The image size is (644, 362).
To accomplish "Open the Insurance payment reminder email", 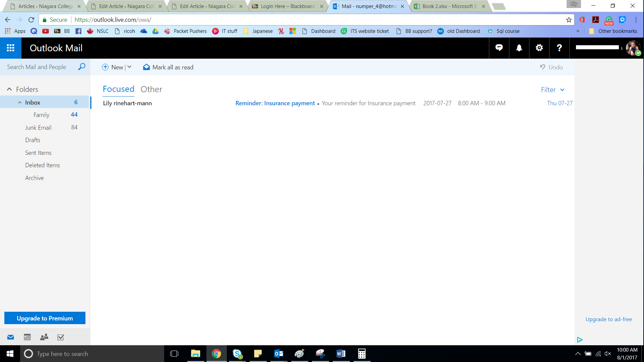I will pos(275,103).
